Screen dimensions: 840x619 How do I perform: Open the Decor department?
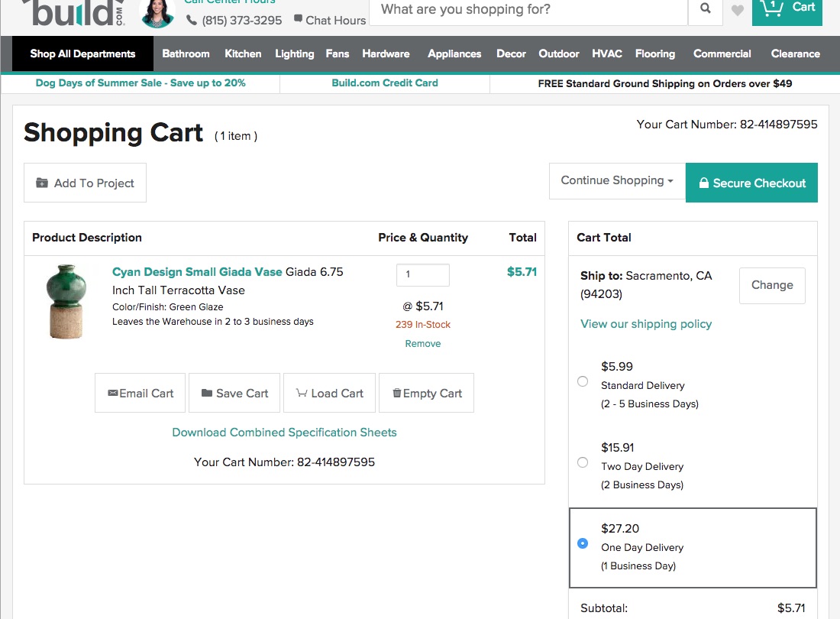coord(511,53)
